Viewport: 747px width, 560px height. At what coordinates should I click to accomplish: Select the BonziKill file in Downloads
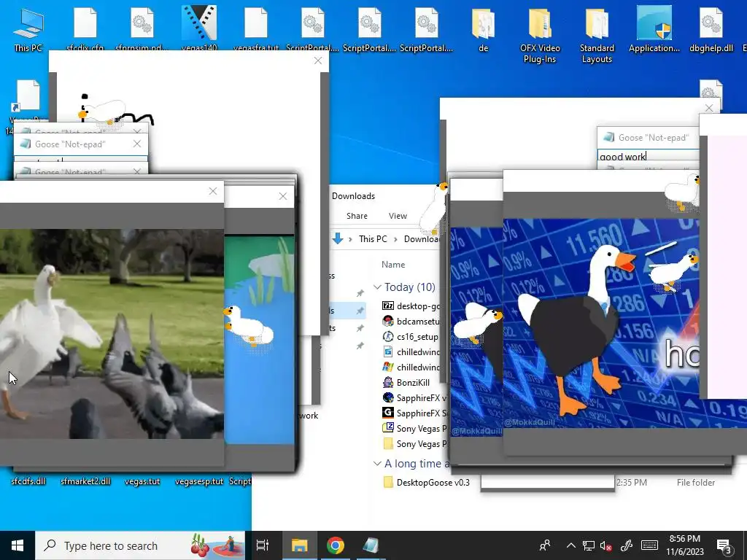point(406,382)
